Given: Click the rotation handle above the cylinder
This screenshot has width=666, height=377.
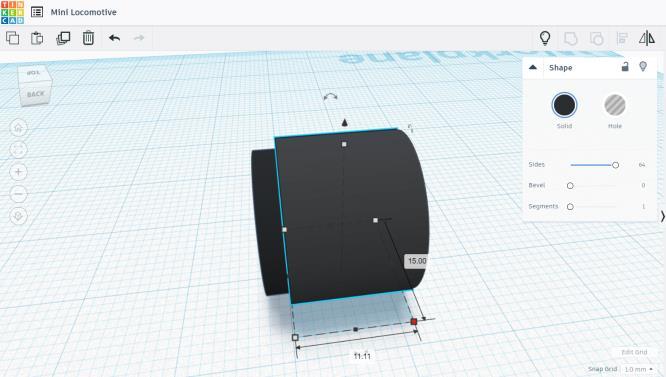Looking at the screenshot, I should click(330, 97).
